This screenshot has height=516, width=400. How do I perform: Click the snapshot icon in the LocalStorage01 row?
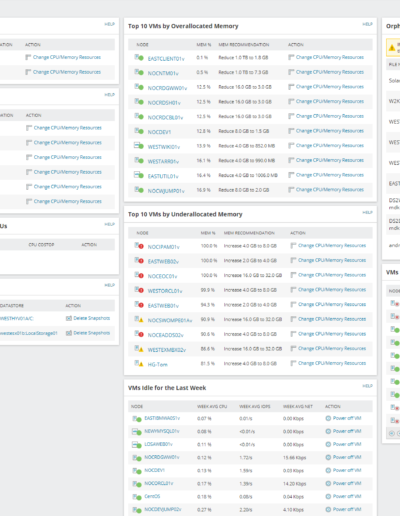tap(69, 333)
